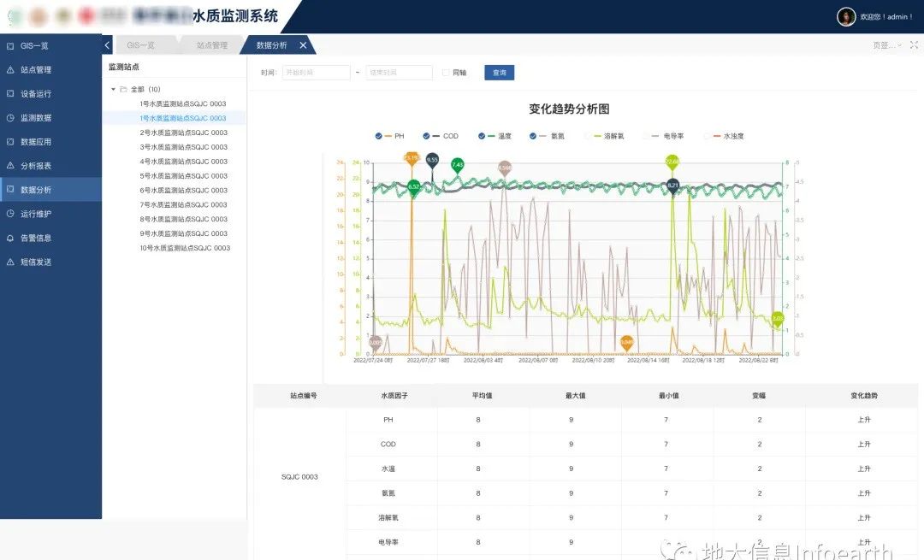
Task: Click the 变化趋势 column header
Action: tap(864, 396)
